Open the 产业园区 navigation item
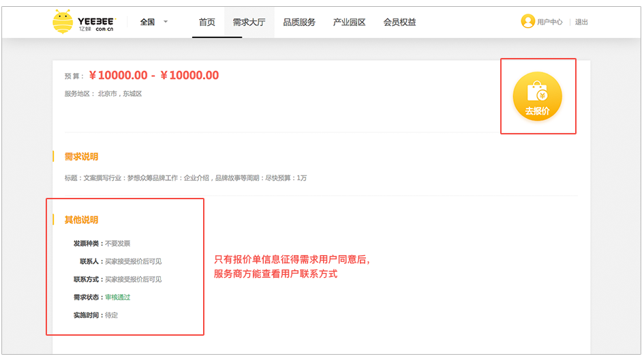 [x=349, y=23]
